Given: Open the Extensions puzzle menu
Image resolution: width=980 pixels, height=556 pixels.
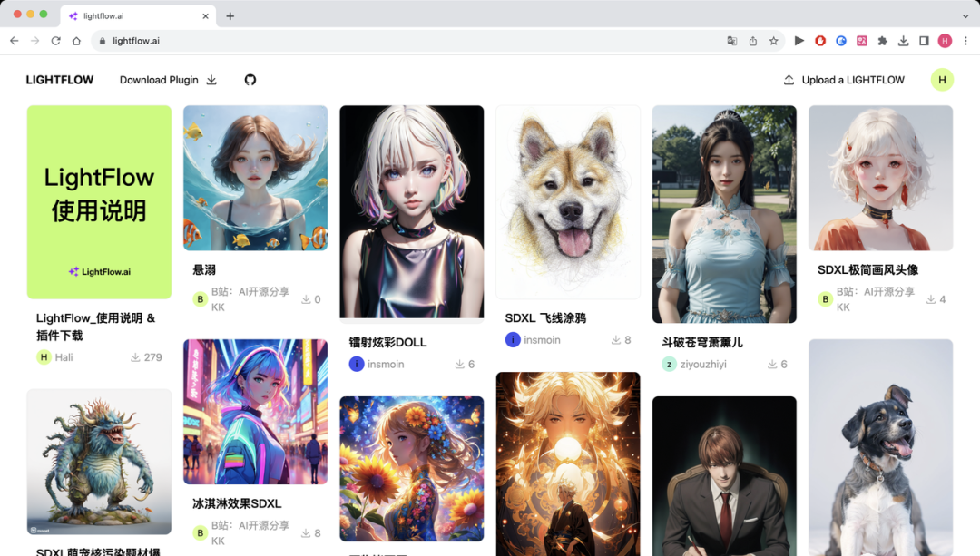Looking at the screenshot, I should (883, 41).
